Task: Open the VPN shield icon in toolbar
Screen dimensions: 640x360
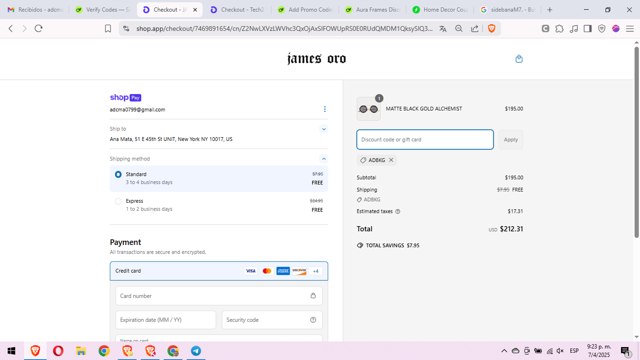Action: [602, 29]
